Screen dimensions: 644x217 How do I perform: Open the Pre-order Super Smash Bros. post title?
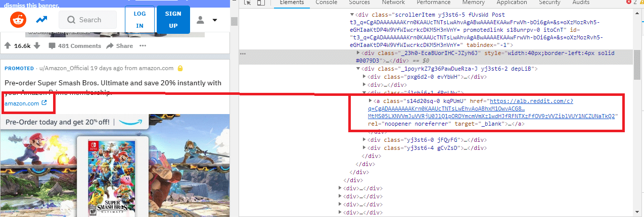tap(113, 88)
